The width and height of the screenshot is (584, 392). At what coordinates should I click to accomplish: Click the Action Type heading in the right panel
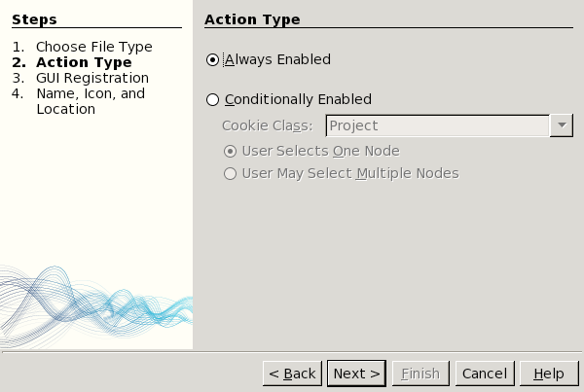coord(252,19)
